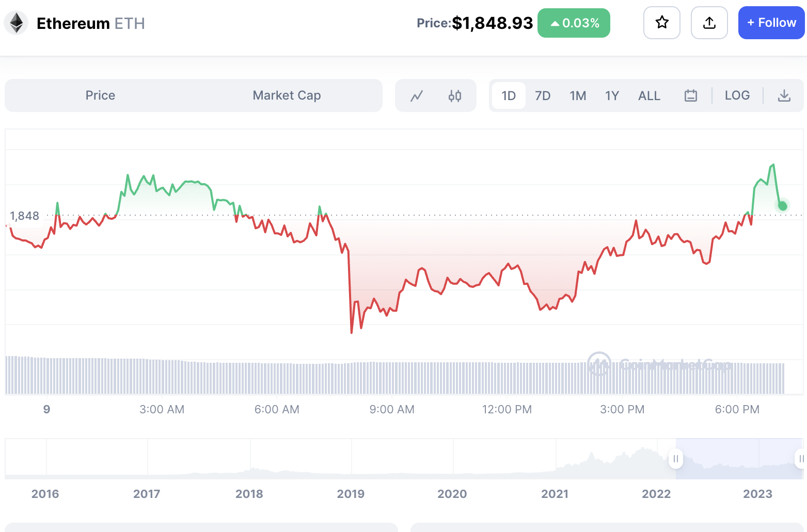Image resolution: width=807 pixels, height=532 pixels.
Task: Click the 2019 year label in navigator
Action: tap(351, 494)
